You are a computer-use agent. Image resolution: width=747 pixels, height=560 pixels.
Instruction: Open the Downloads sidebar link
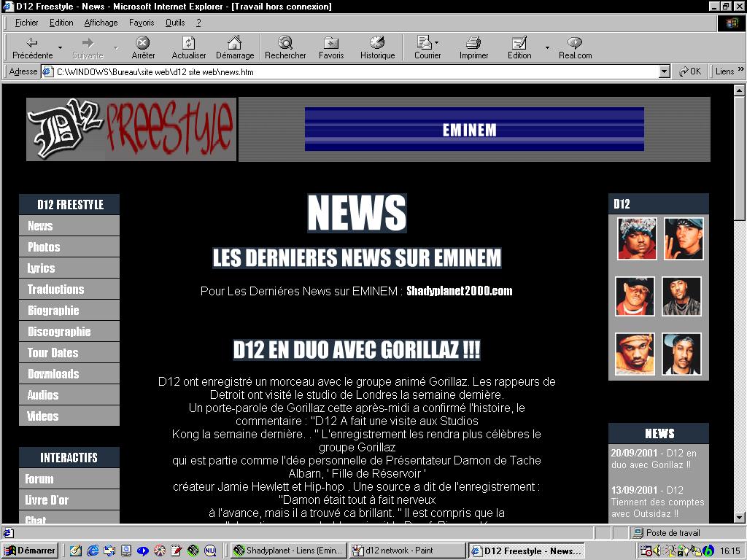tap(69, 374)
